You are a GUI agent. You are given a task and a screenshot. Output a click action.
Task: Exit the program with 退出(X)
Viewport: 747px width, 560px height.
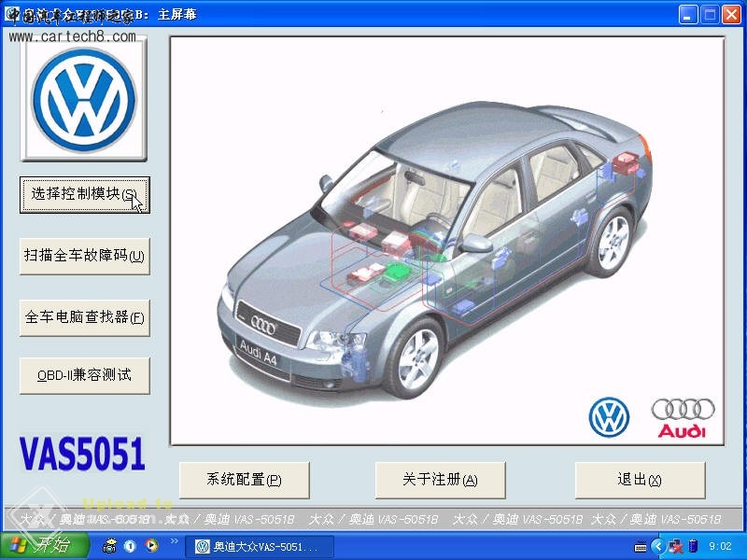click(x=641, y=480)
